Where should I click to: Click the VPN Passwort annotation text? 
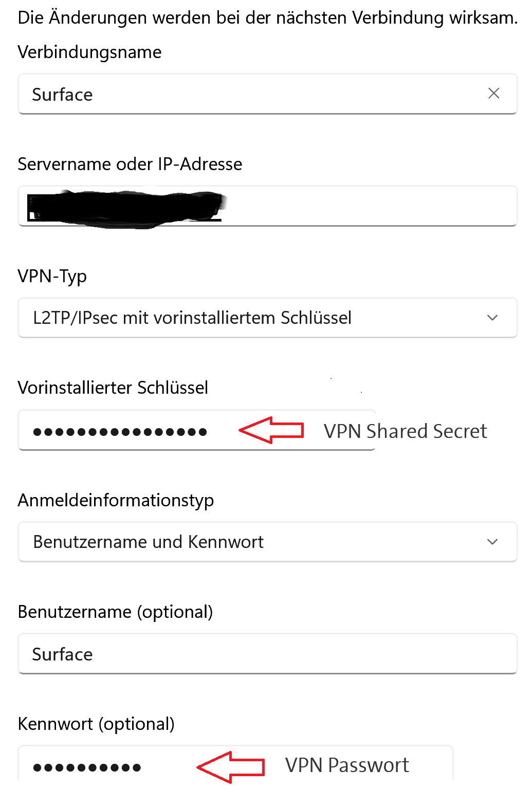click(347, 765)
